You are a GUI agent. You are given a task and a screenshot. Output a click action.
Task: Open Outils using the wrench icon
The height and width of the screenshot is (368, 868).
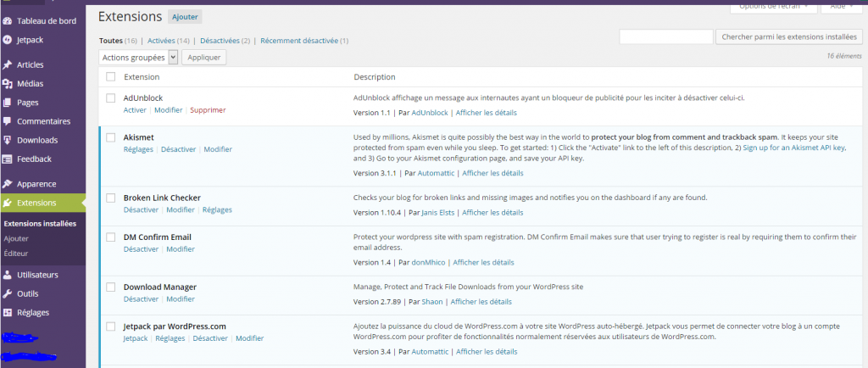(x=8, y=293)
